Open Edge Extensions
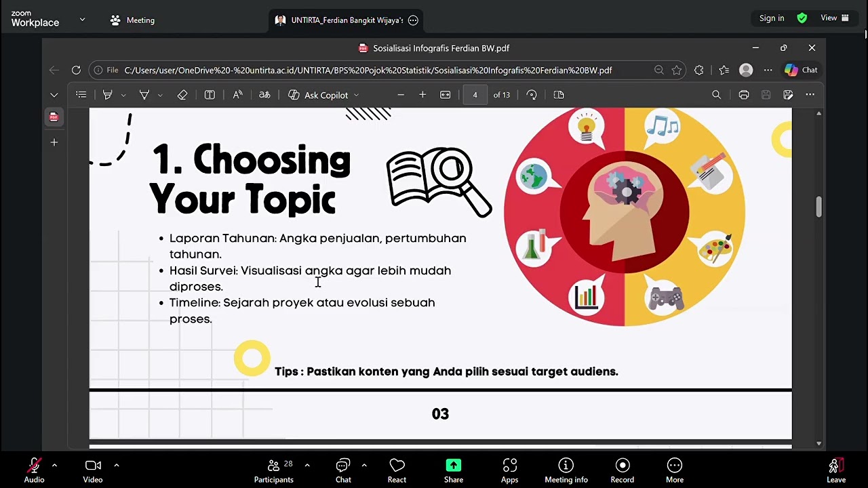Screen dimensions: 868x488 (699, 70)
